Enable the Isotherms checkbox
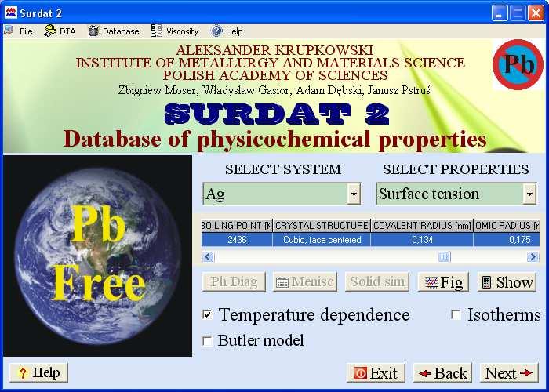 (456, 314)
